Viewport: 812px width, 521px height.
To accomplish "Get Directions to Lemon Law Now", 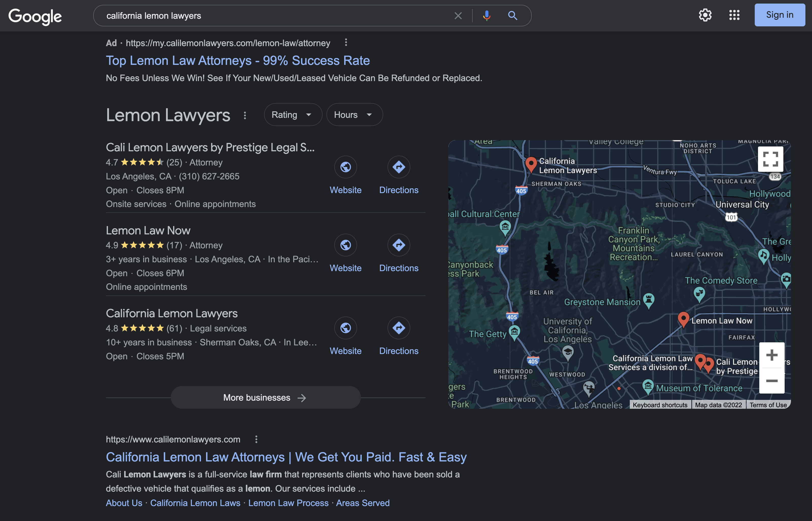I will pos(399,245).
